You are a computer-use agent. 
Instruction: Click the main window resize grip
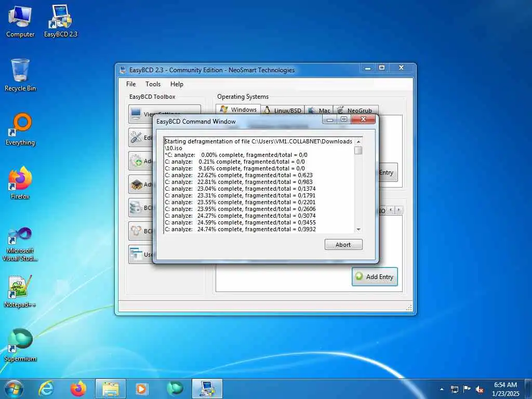409,308
